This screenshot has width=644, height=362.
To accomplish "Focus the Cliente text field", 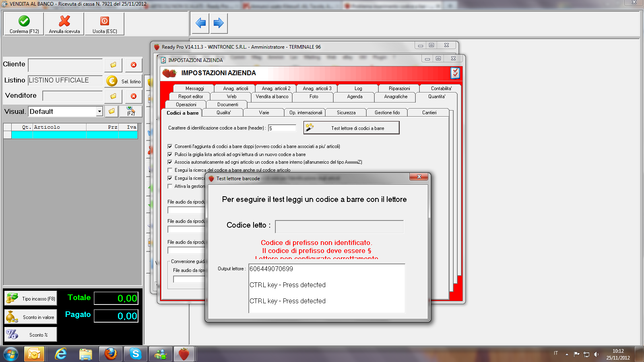I will point(66,65).
